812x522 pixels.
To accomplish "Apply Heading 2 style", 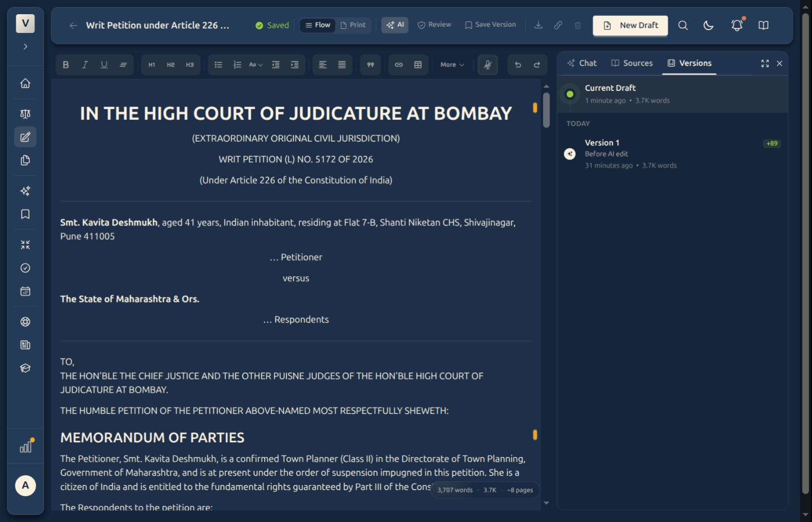I will pos(171,64).
